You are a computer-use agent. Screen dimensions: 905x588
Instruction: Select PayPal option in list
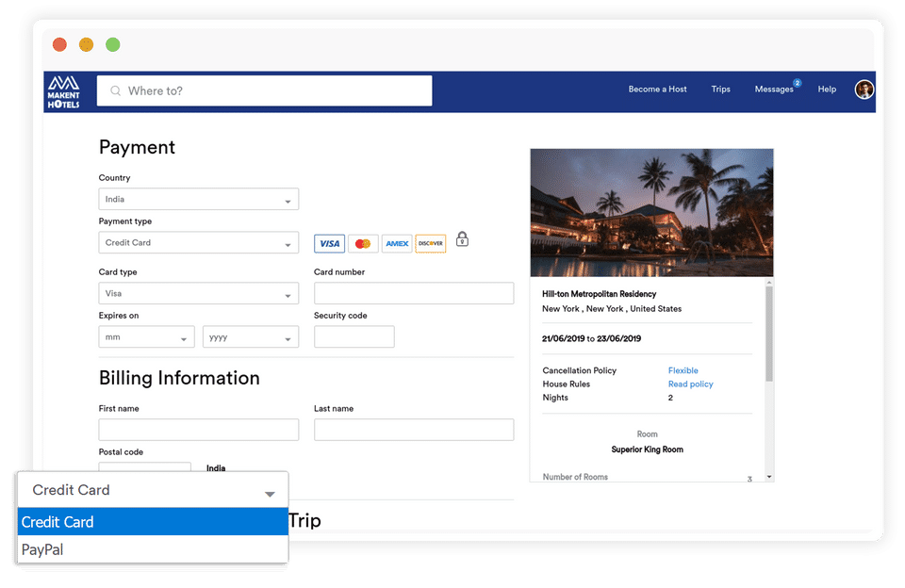153,549
